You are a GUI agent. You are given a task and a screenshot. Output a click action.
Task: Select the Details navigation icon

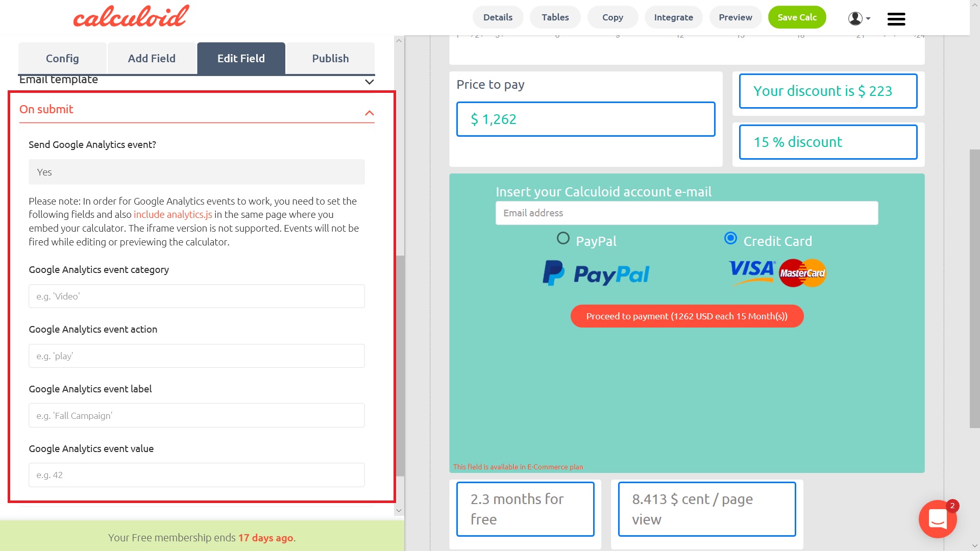point(498,17)
